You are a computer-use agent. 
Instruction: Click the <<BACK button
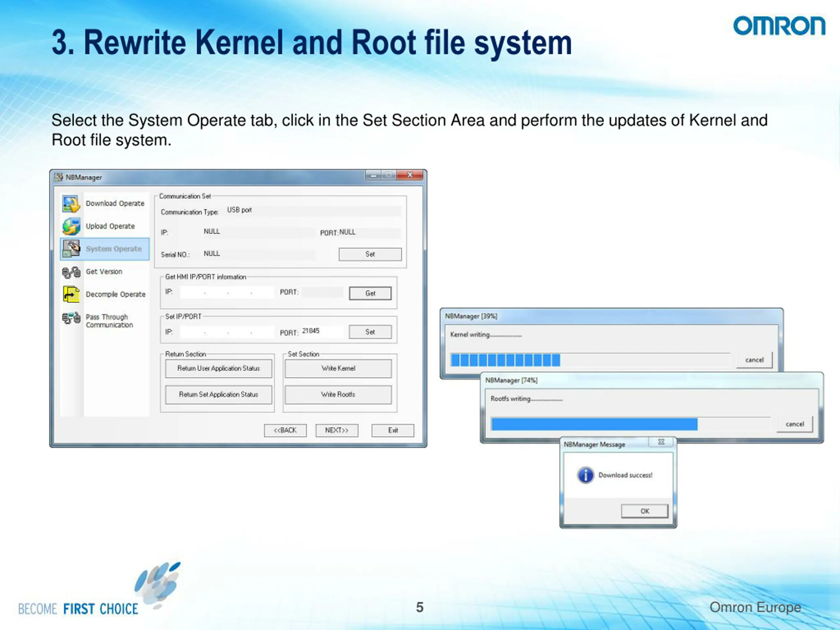click(285, 430)
